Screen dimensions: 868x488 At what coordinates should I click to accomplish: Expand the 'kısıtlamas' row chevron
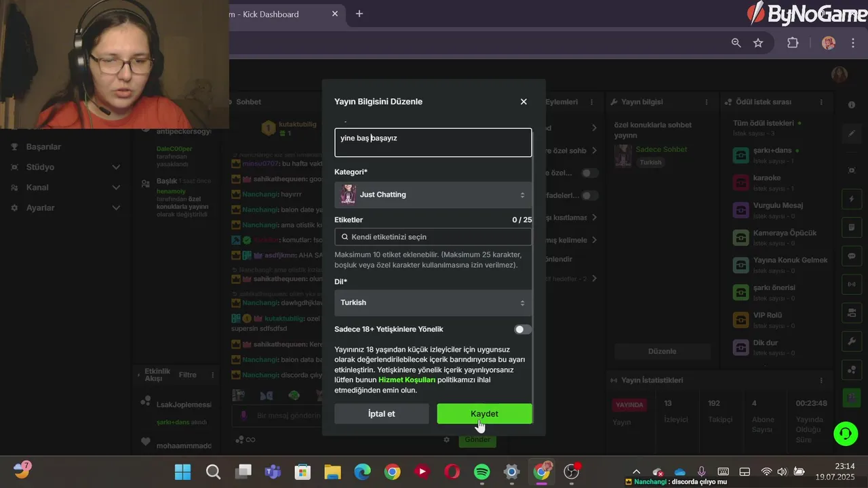click(594, 218)
